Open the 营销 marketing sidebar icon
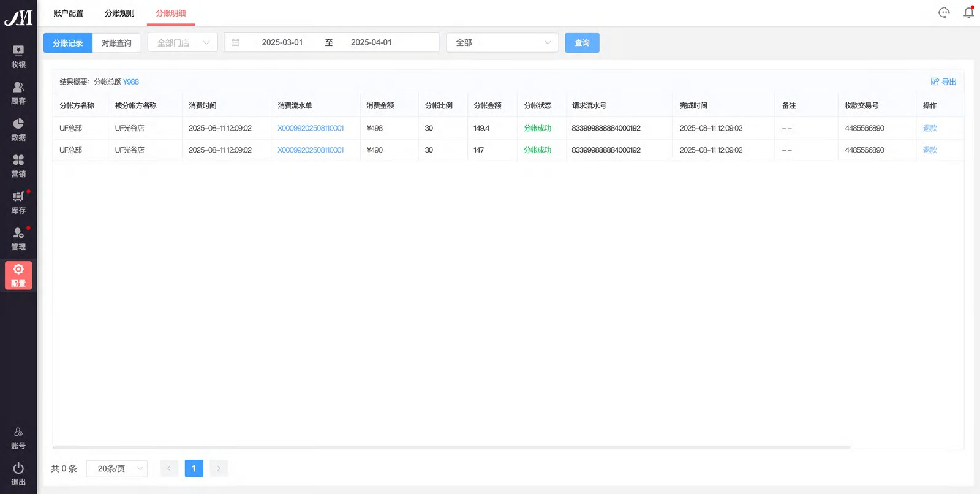Screen dimensions: 980x494 pos(18,166)
